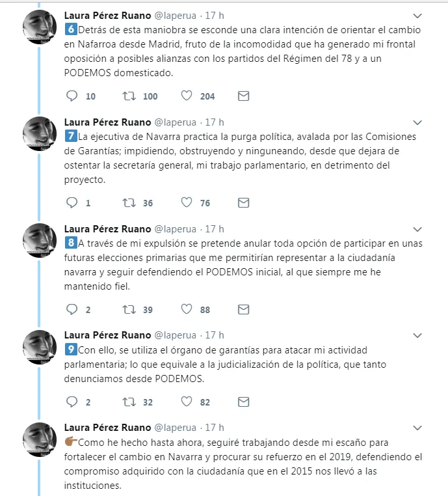
Task: Retweet the tweet with 39 retweets
Action: pyautogui.click(x=129, y=310)
